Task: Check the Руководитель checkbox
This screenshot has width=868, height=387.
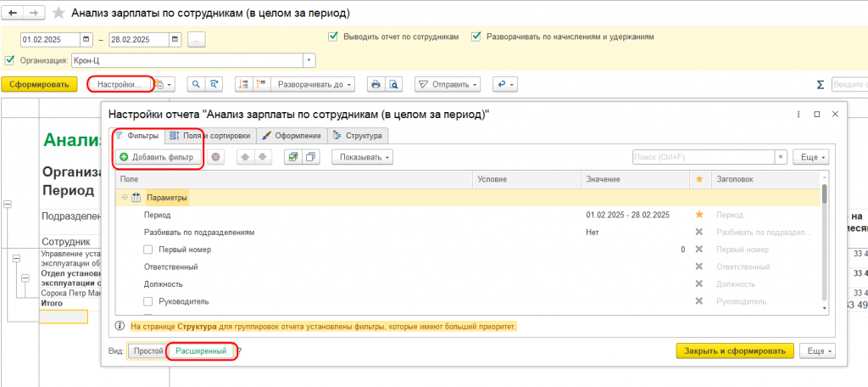Action: (147, 301)
